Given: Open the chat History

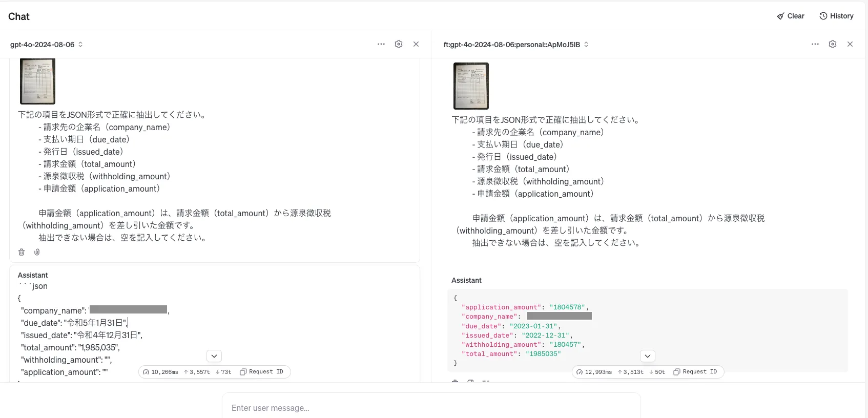Looking at the screenshot, I should [836, 16].
